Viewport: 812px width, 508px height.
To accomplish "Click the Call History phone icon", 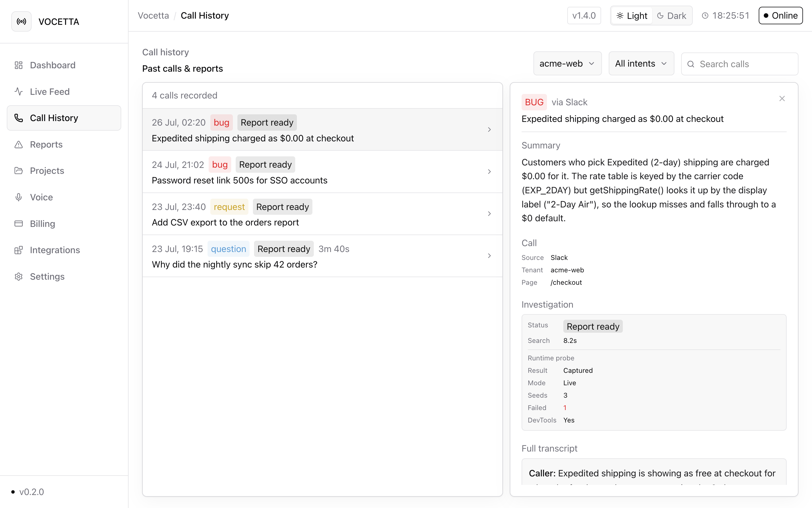I will click(18, 118).
